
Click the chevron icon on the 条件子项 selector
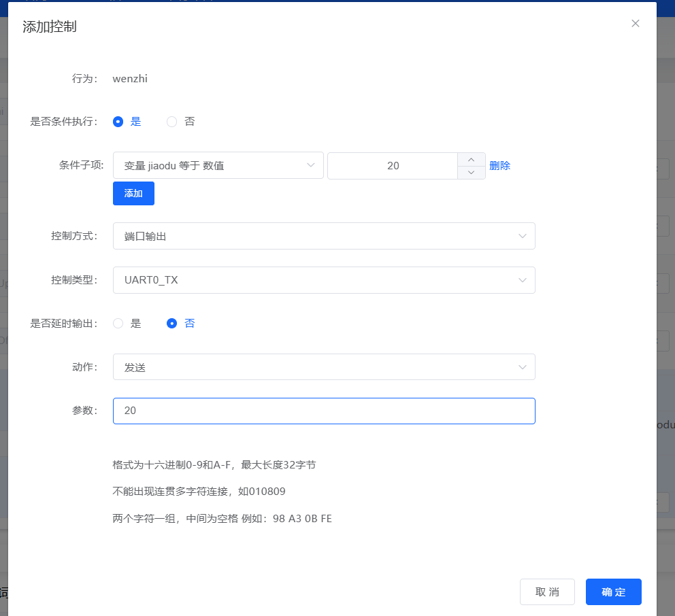coord(312,165)
